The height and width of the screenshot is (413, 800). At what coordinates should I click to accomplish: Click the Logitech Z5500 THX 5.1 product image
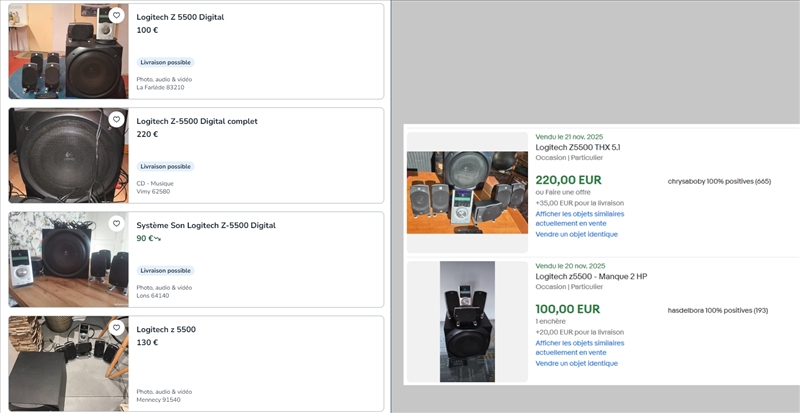[467, 192]
